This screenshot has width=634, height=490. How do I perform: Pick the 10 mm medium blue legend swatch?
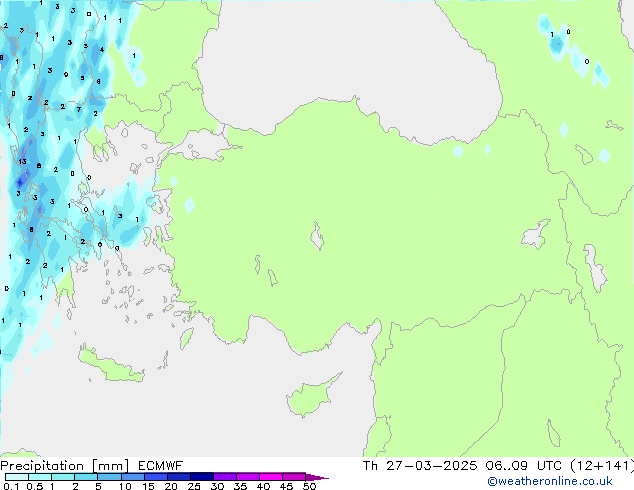click(133, 476)
